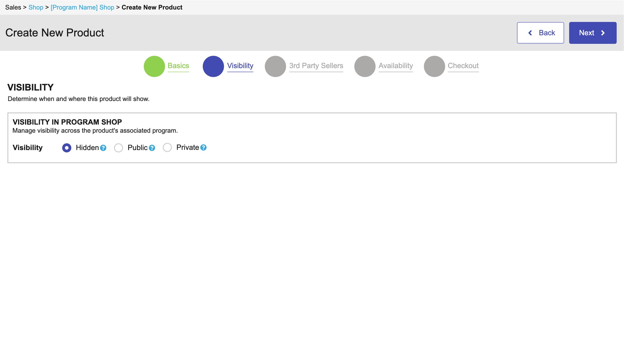Viewport: 624px width, 364px height.
Task: Select the Public visibility radio button
Action: (x=118, y=148)
